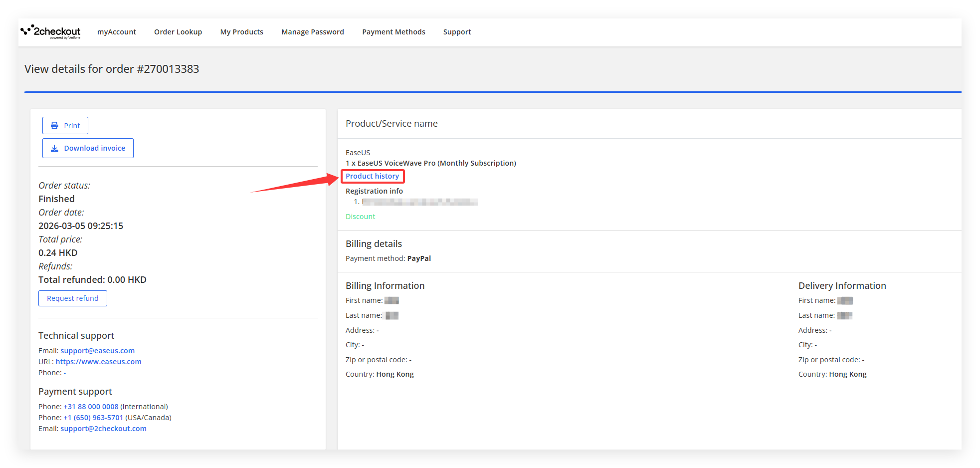Click the USA/Canada payment support phone number
Screen dimensions: 980x468
pos(93,418)
